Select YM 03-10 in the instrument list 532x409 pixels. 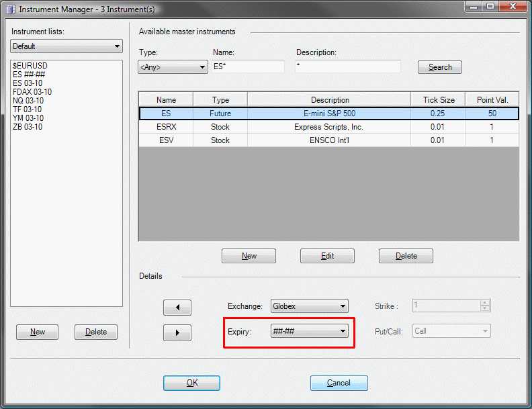[x=28, y=118]
